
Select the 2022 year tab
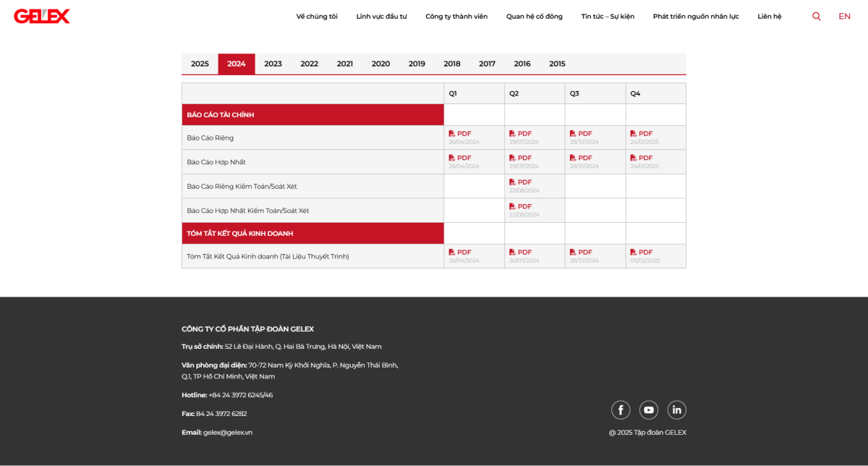pyautogui.click(x=310, y=64)
